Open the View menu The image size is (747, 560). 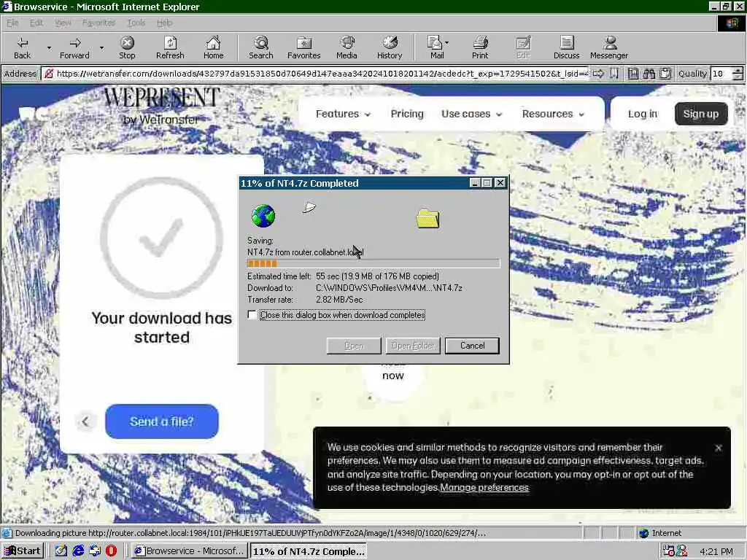pos(63,23)
